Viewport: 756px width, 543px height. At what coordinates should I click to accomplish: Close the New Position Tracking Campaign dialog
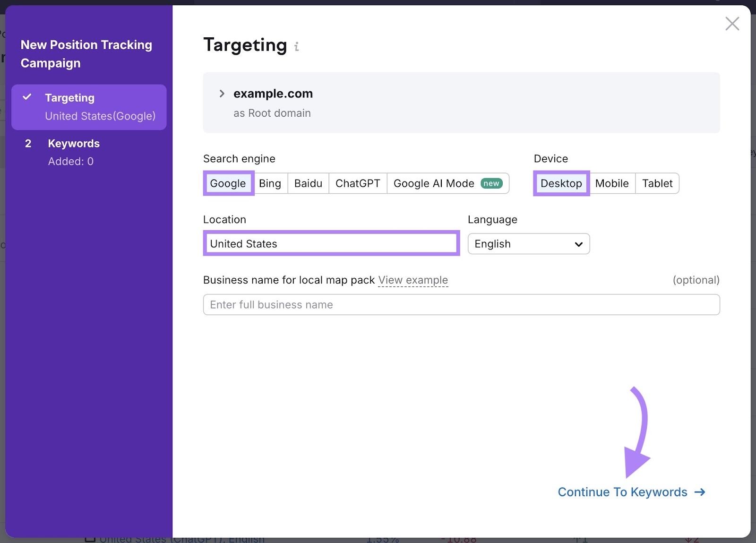tap(732, 23)
